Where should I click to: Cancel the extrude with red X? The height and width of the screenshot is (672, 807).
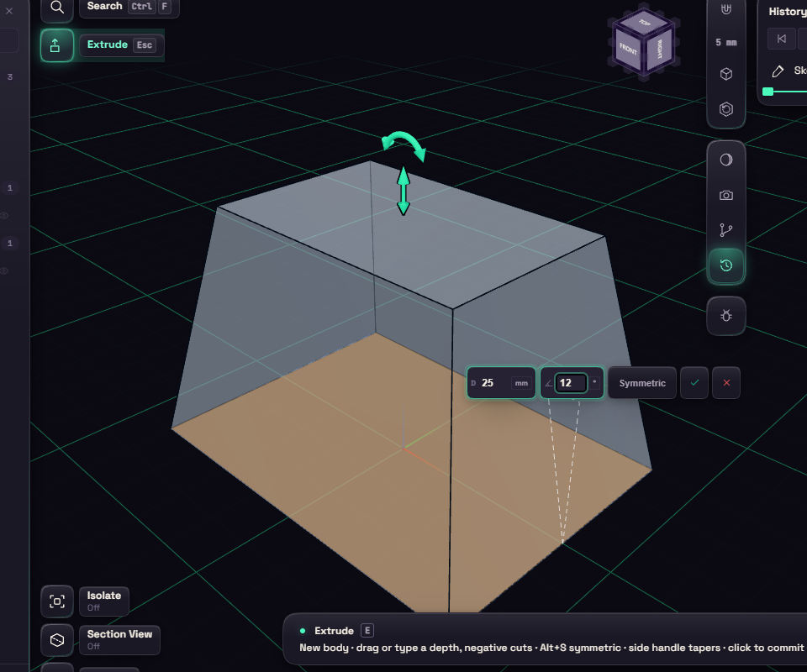click(726, 383)
